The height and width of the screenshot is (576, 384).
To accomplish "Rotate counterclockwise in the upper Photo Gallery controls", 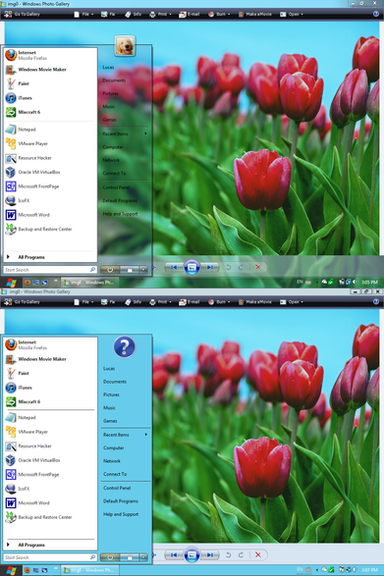I will pyautogui.click(x=228, y=267).
